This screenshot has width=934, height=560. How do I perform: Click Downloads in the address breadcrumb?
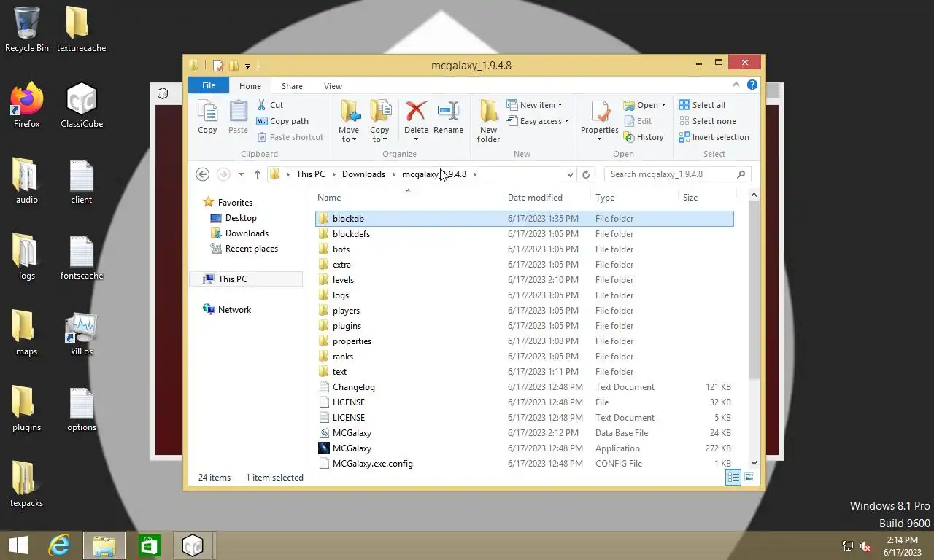click(363, 174)
